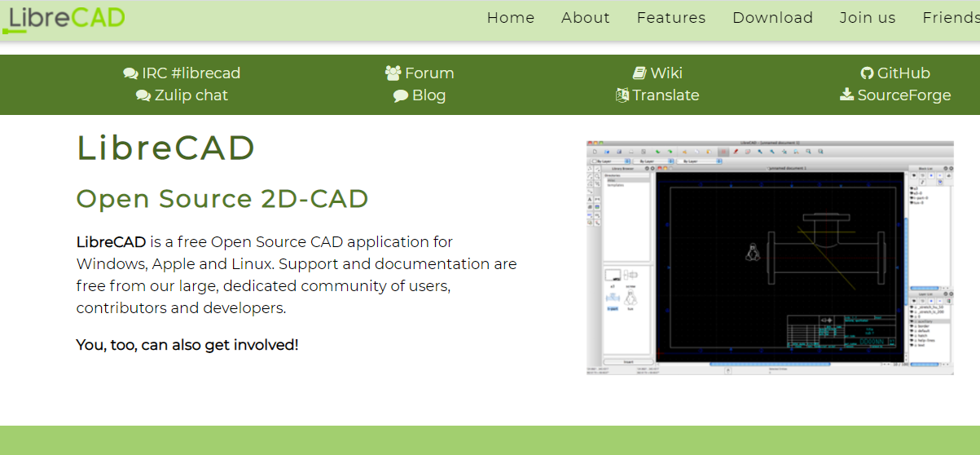The width and height of the screenshot is (980, 455).
Task: Click the LibreCAD main heading
Action: [x=166, y=148]
